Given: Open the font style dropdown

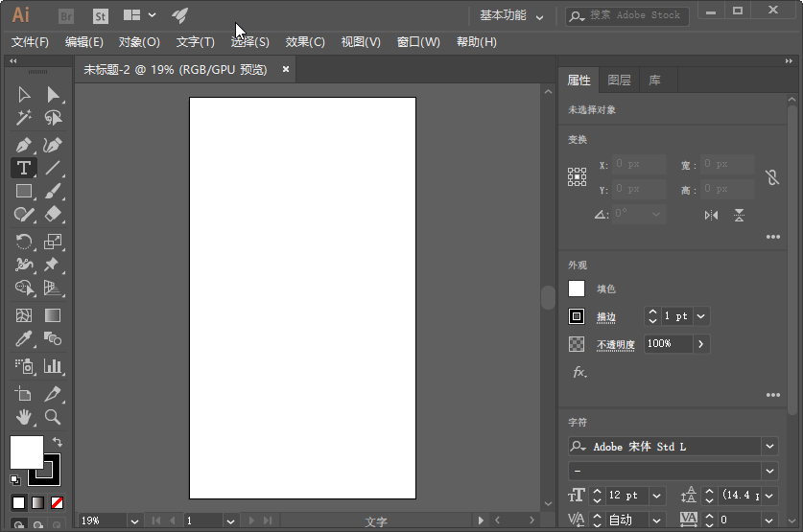Looking at the screenshot, I should coord(769,471).
